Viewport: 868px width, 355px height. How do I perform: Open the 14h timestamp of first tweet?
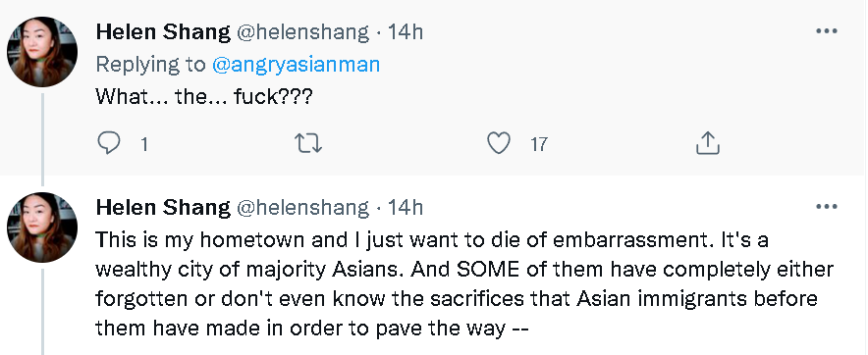point(406,32)
